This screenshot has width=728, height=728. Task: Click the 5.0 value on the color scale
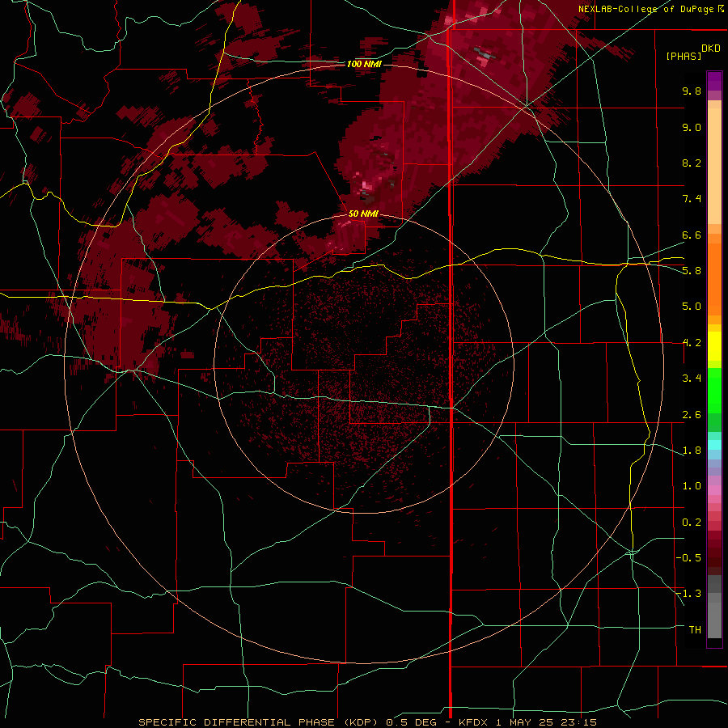pyautogui.click(x=692, y=307)
